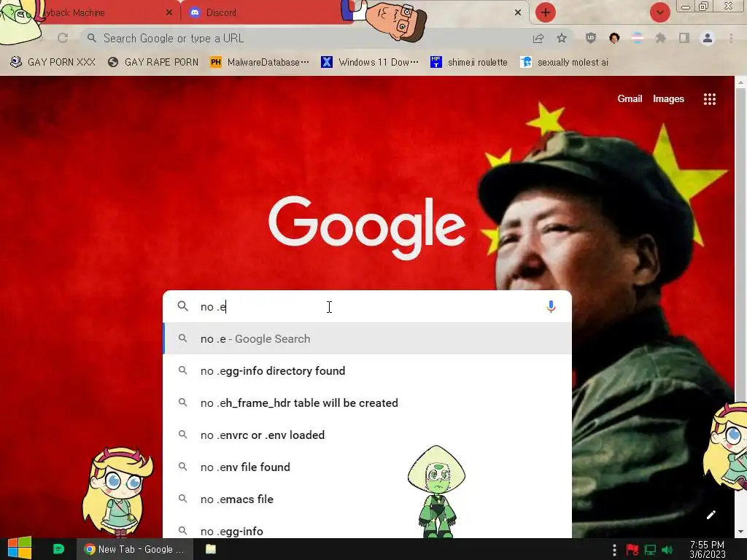Activate the New Tab - Google Chrome taskbar item
This screenshot has width=747, height=560.
(x=135, y=549)
